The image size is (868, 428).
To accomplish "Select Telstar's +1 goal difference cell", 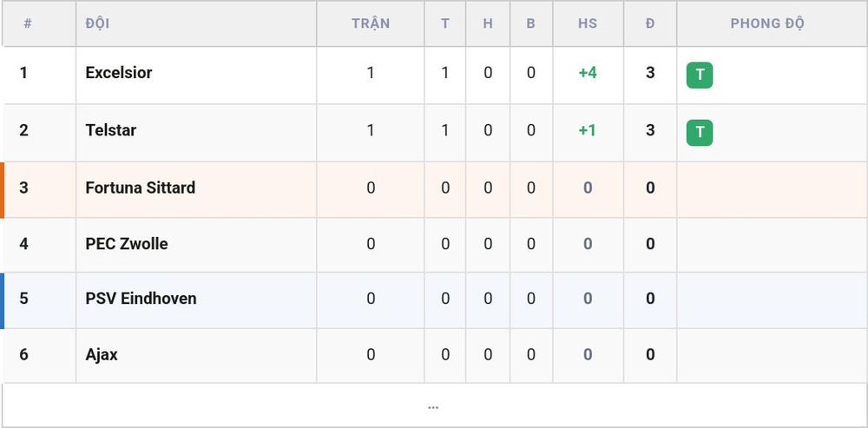I will coord(588,130).
